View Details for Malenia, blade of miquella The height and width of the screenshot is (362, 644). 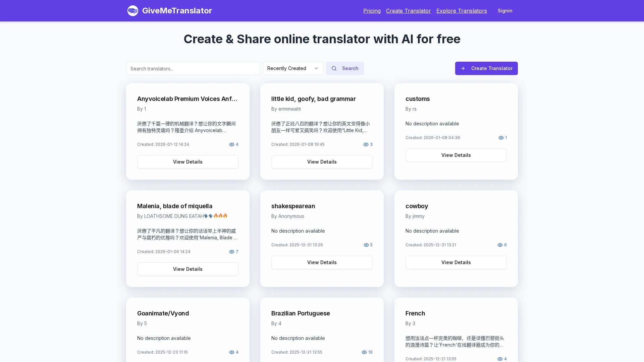188,269
